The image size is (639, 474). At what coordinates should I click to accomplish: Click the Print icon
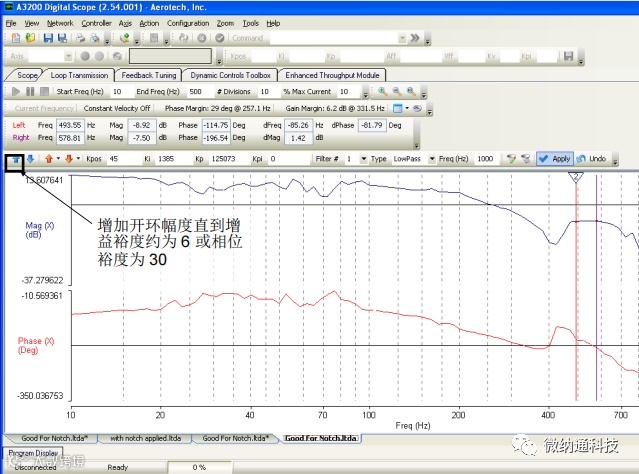point(81,38)
